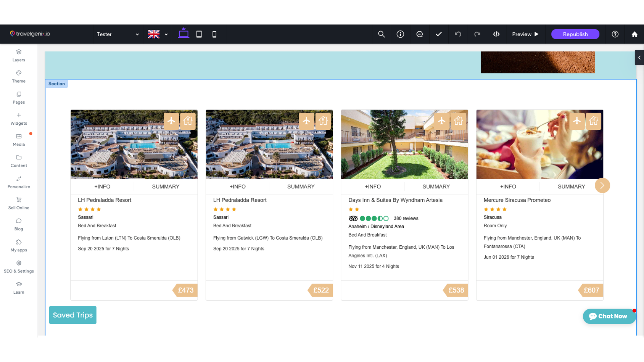
Task: Switch to the SUMMARY tab on first card
Action: (x=165, y=186)
